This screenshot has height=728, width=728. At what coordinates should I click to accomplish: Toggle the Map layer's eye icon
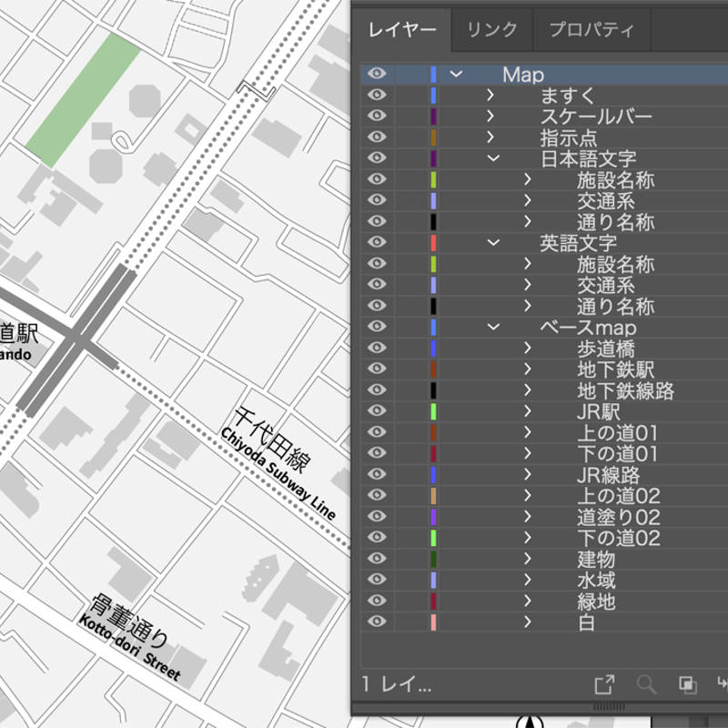379,75
